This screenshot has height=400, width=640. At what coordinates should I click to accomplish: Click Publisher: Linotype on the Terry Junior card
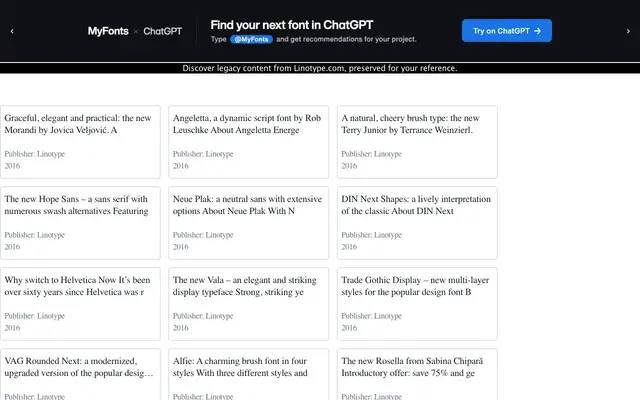[371, 154]
